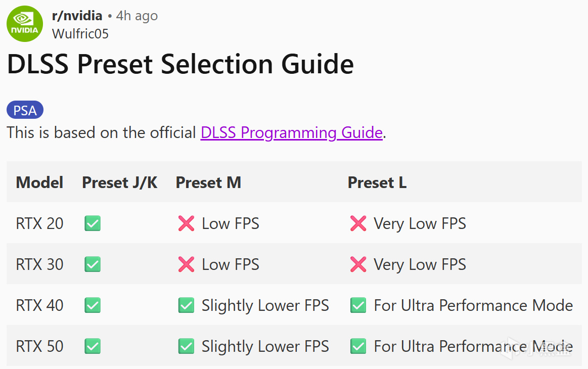The width and height of the screenshot is (588, 369).
Task: Click the red X for RTX 20 Preset L
Action: (358, 223)
